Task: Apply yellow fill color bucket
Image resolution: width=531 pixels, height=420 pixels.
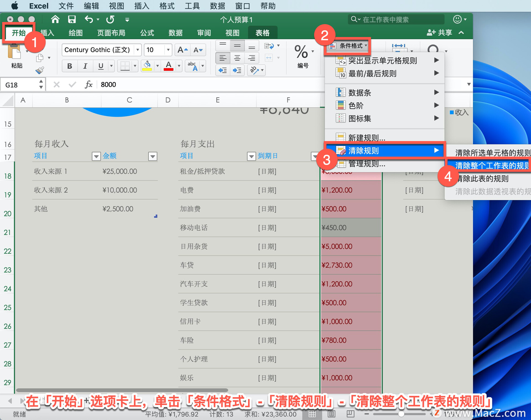Action: coord(147,66)
